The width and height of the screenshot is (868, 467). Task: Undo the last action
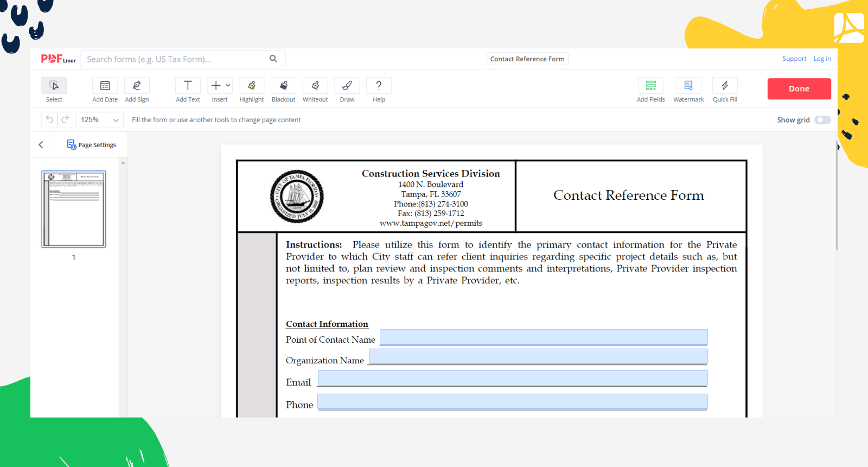49,119
